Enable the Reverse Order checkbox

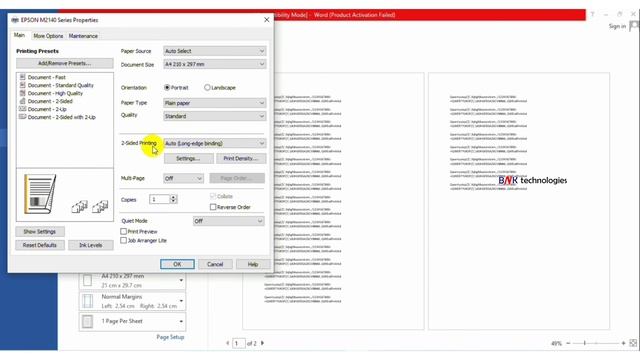tap(213, 207)
